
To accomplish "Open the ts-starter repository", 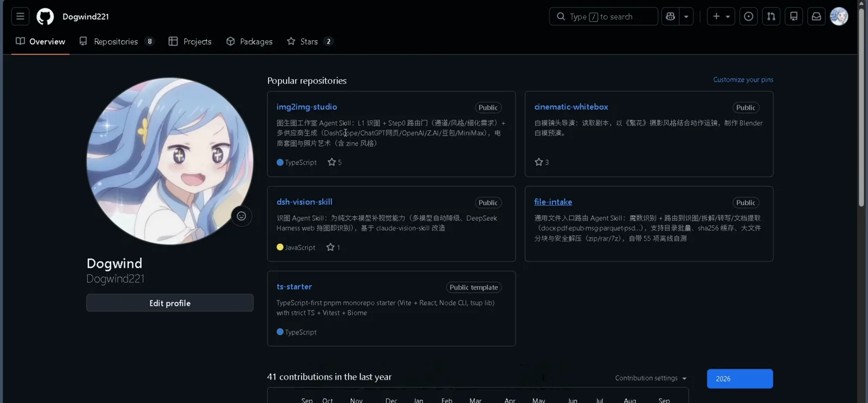I will pos(294,287).
